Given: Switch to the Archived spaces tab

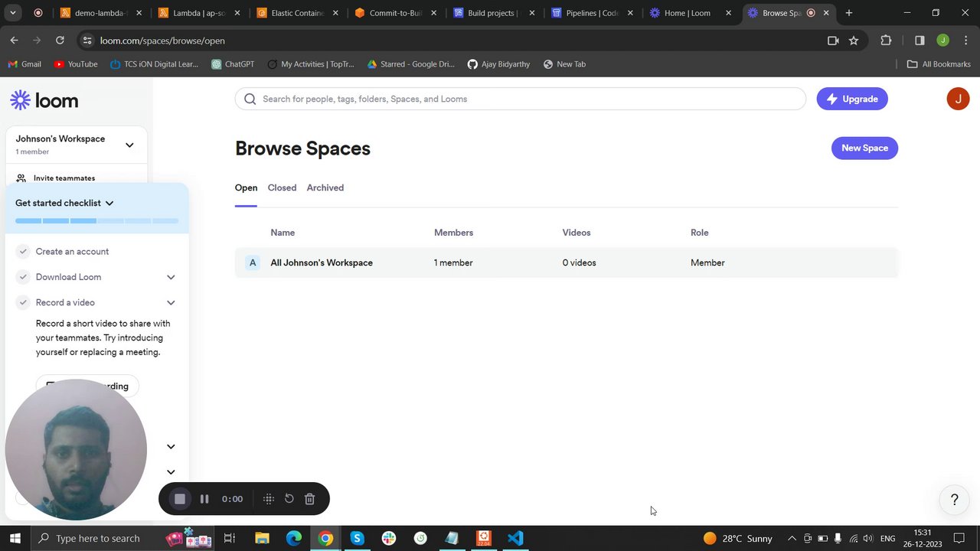Looking at the screenshot, I should (x=325, y=187).
